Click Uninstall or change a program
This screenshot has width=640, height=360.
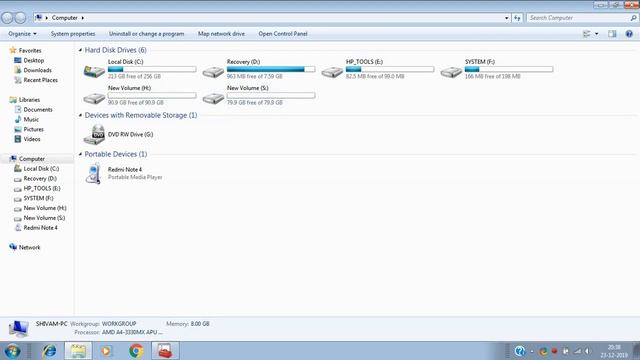(147, 34)
